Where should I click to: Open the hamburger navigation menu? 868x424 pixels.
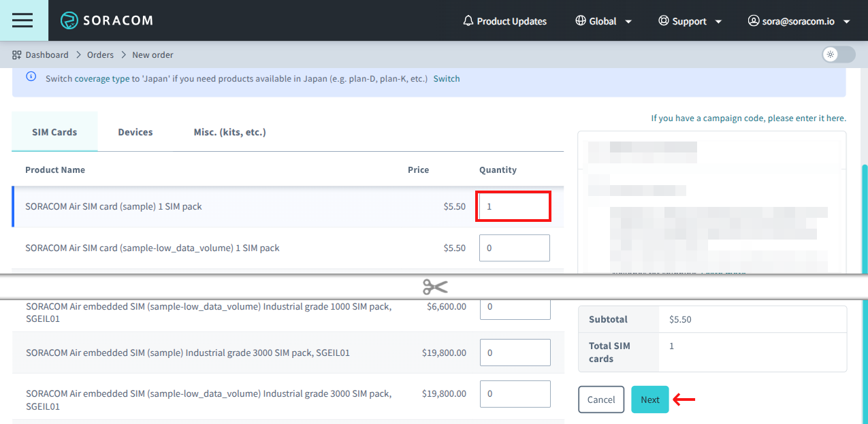point(23,20)
